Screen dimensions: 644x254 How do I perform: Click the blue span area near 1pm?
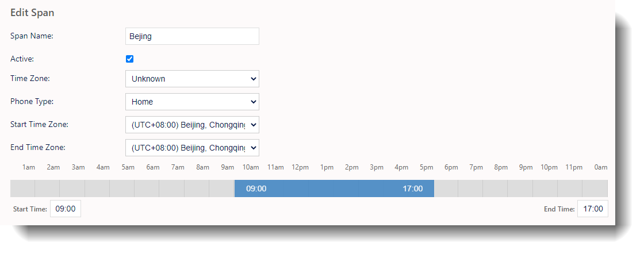coord(321,188)
